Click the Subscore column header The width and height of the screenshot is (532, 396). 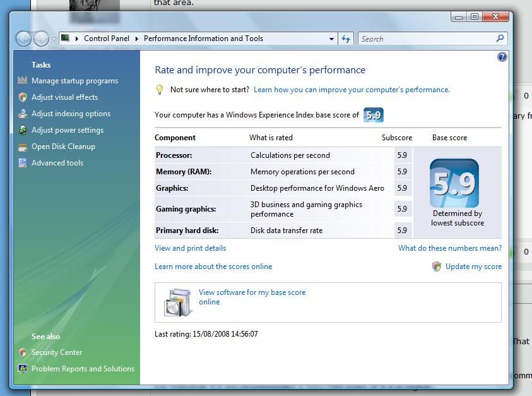[x=396, y=138]
